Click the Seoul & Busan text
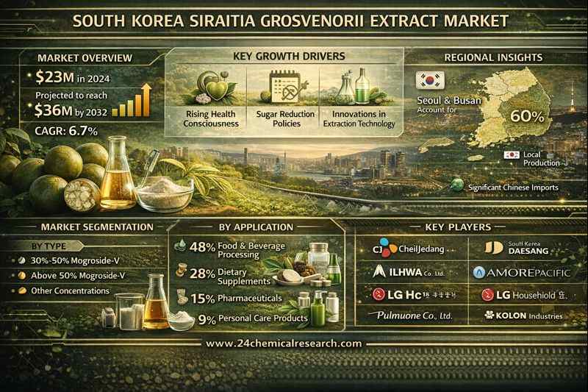This screenshot has height=392, width=588. point(449,101)
